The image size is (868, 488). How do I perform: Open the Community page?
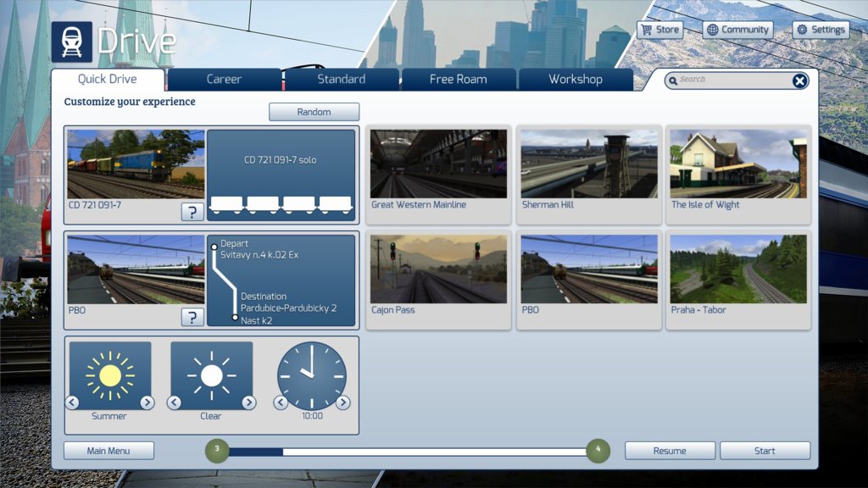pyautogui.click(x=737, y=30)
